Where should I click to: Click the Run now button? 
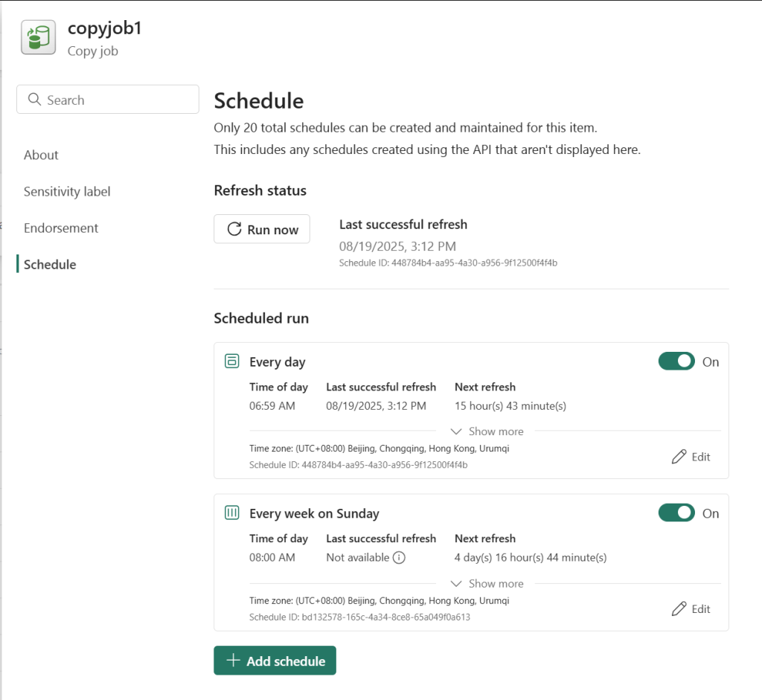(x=261, y=228)
